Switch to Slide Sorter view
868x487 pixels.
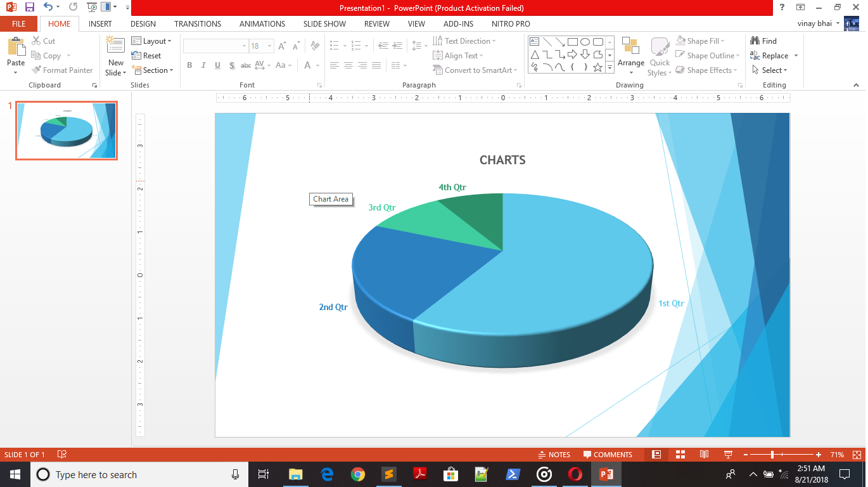(680, 455)
